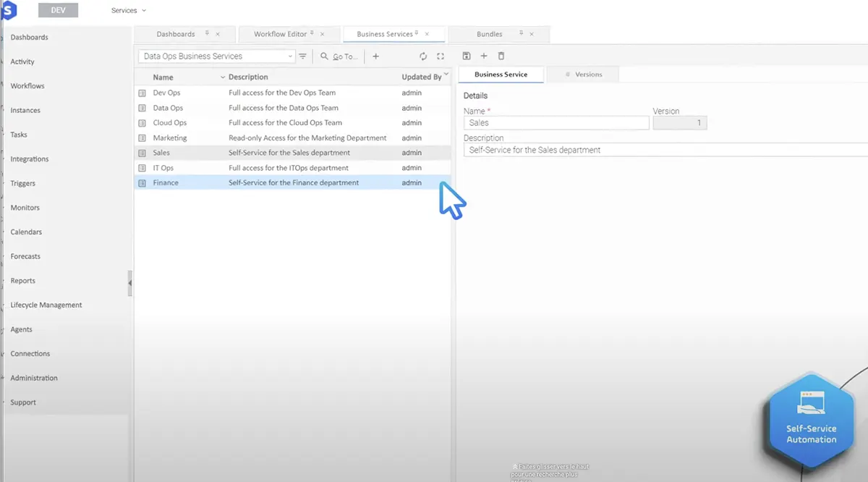Click the DEV environment badge
The height and width of the screenshot is (482, 868).
tap(58, 10)
